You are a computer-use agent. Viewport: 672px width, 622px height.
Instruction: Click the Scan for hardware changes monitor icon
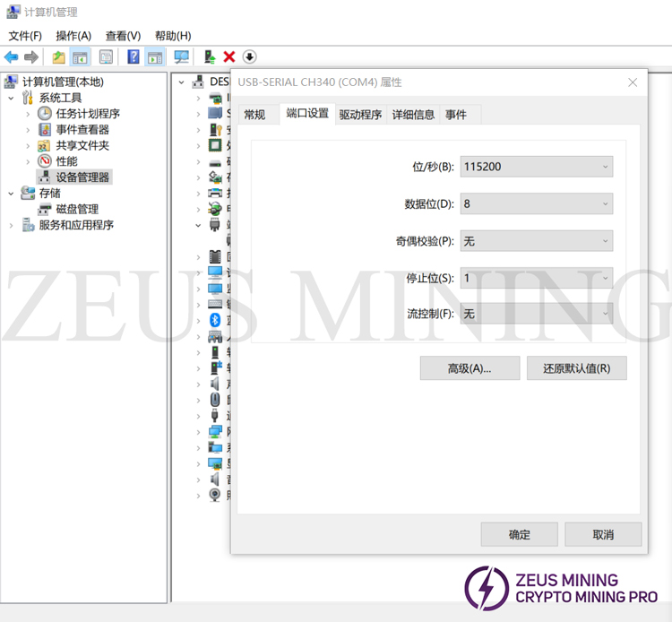pos(182,57)
